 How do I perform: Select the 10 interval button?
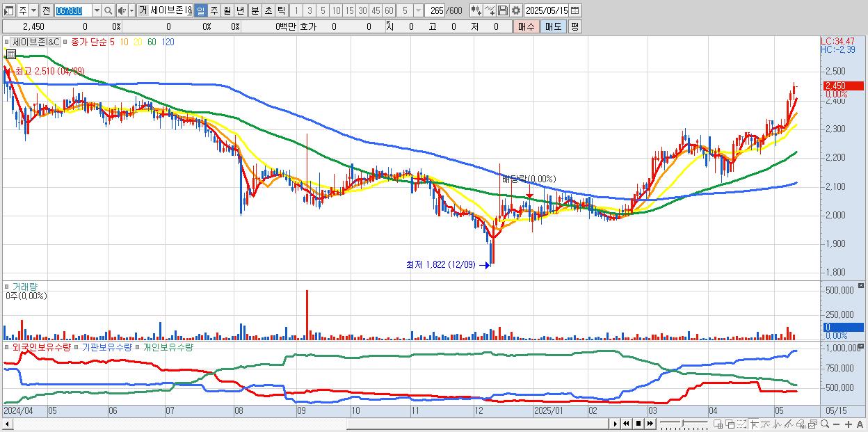click(336, 10)
